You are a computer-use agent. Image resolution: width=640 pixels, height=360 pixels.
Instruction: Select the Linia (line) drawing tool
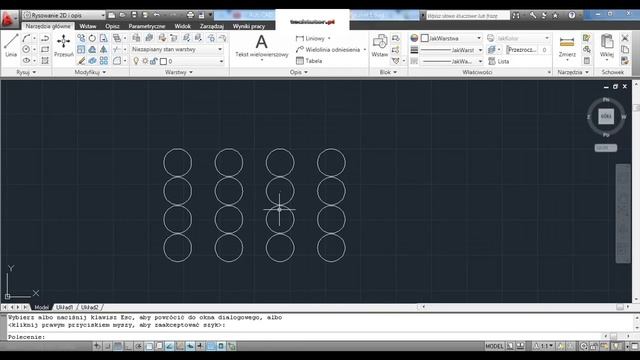point(11,46)
